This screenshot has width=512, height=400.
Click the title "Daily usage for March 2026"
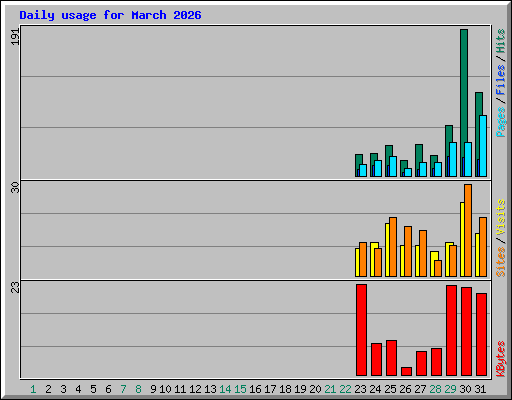pos(110,15)
